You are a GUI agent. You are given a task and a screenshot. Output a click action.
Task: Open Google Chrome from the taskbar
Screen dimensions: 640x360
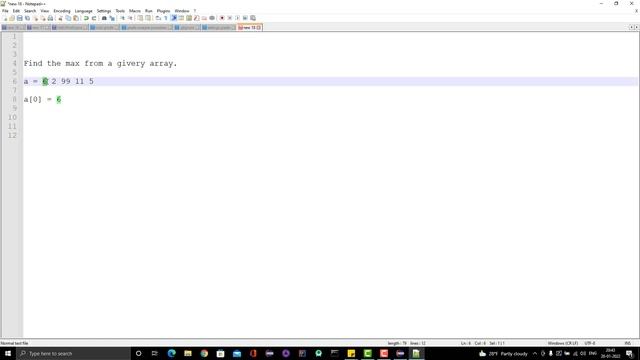tap(204, 353)
